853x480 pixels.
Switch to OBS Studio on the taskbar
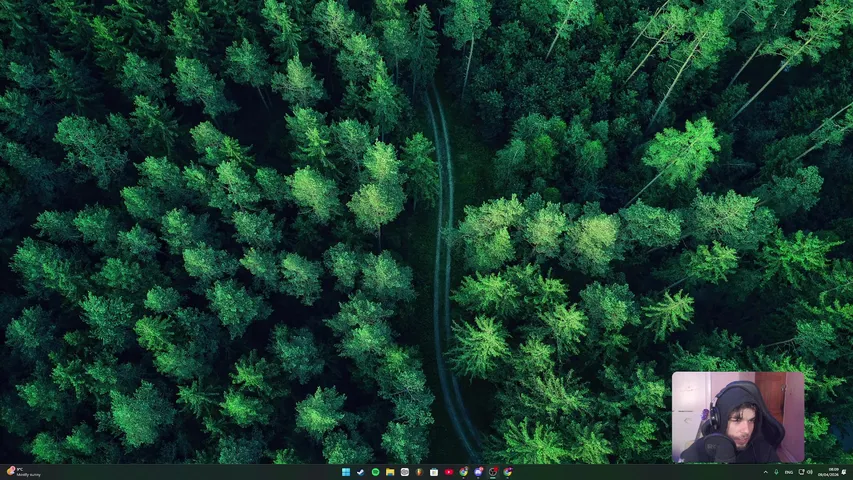[493, 472]
